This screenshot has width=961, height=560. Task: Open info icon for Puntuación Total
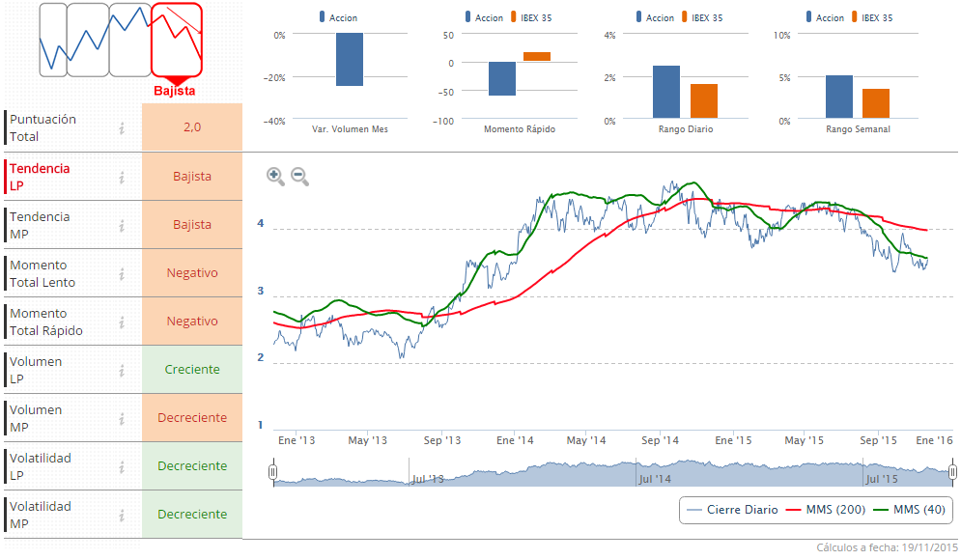pyautogui.click(x=122, y=128)
